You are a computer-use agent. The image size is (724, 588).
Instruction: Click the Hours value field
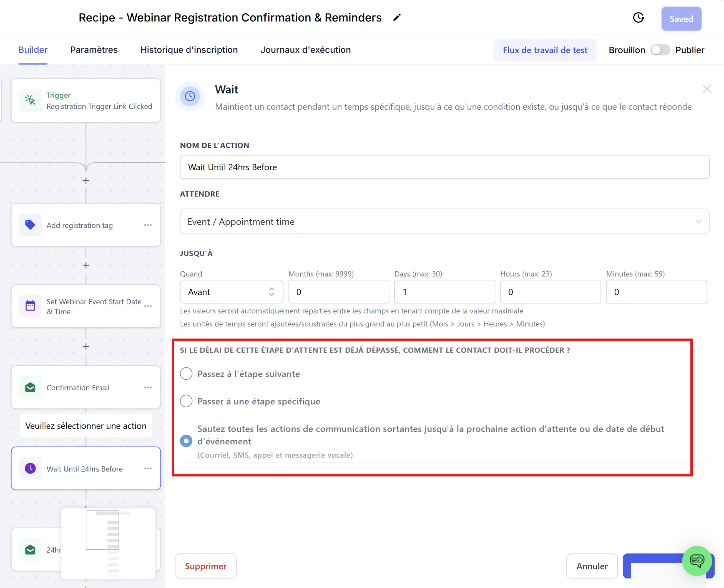550,292
